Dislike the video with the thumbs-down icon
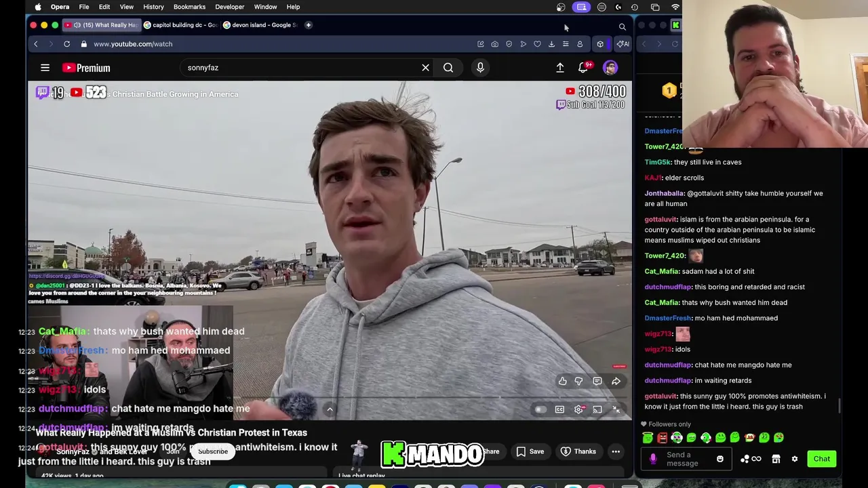Viewport: 868px width, 488px height. click(578, 381)
